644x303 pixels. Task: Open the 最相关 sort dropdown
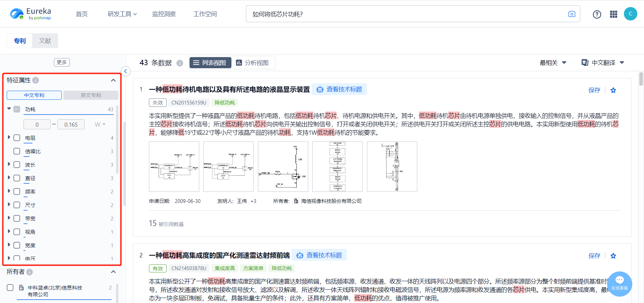(553, 63)
